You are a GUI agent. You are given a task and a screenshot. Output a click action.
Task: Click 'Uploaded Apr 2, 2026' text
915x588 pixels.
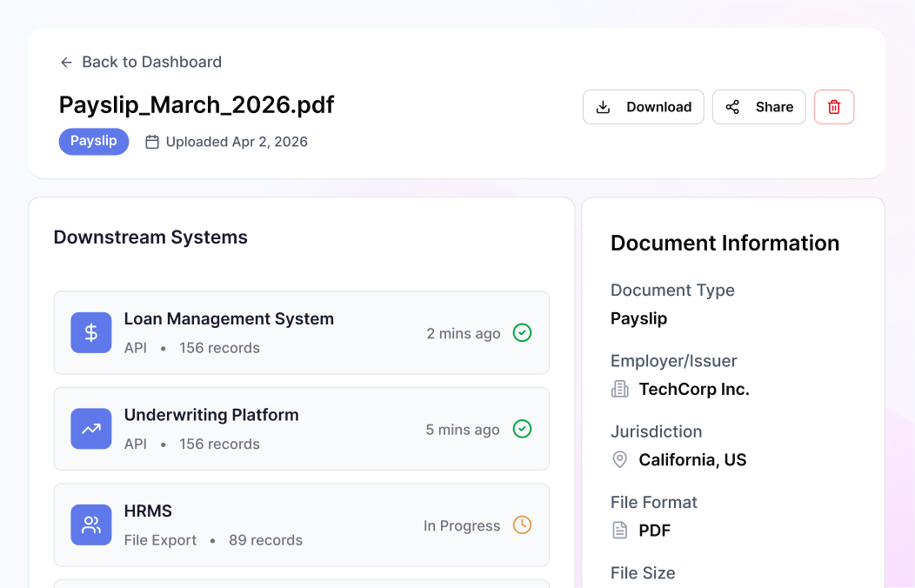(x=237, y=142)
